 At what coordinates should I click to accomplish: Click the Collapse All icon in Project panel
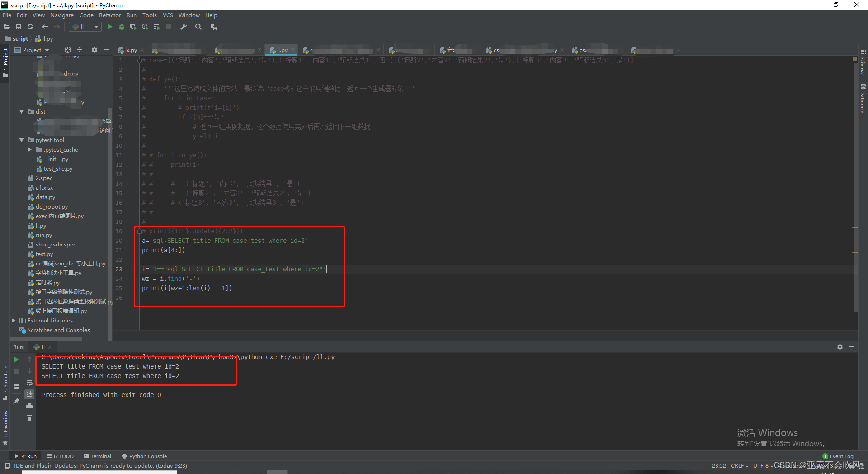[x=80, y=50]
